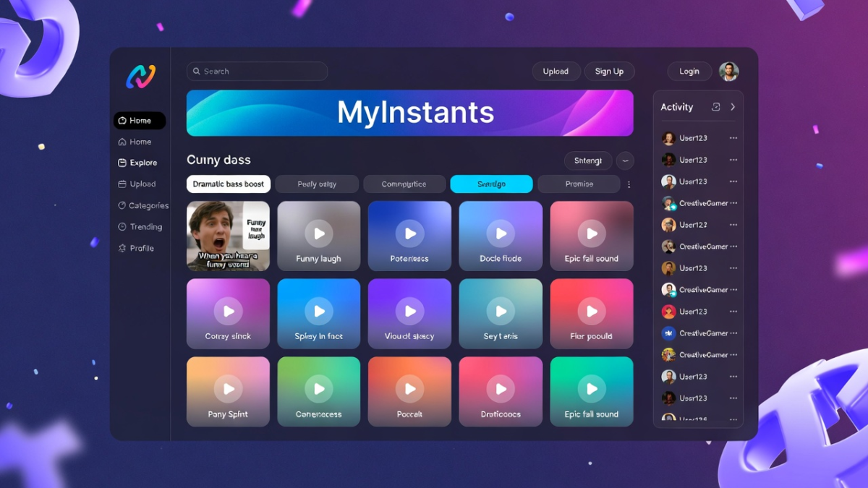Screen dimensions: 868x488
Task: Switch to the Comnptice filter tab
Action: tap(404, 184)
